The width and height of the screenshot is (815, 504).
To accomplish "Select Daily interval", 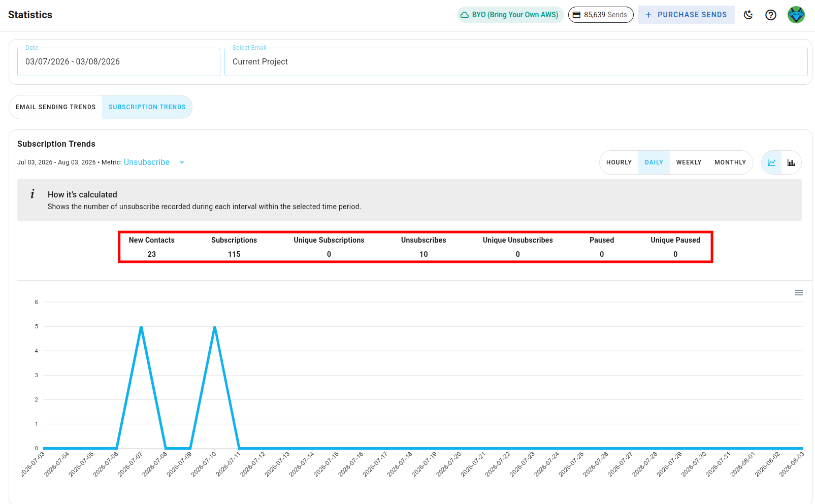I will (x=654, y=162).
